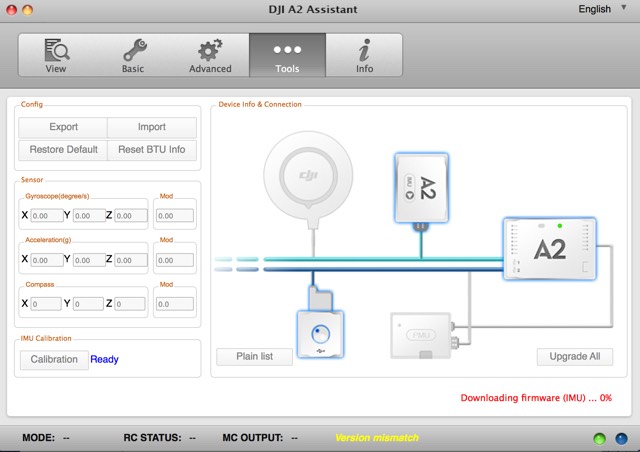This screenshot has width=640, height=452.
Task: Click the MC OUTPUT status entry
Action: tap(260, 438)
